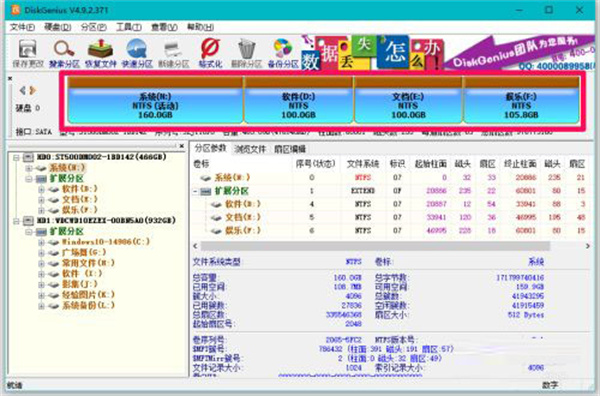600x396 pixels.
Task: Go to next disk with right arrow
Action: (33, 90)
